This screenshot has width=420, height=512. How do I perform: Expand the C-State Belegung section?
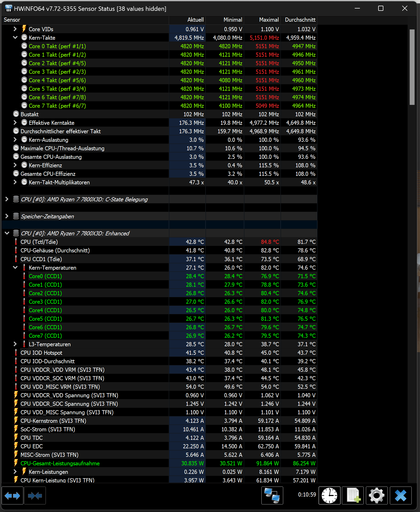7,199
